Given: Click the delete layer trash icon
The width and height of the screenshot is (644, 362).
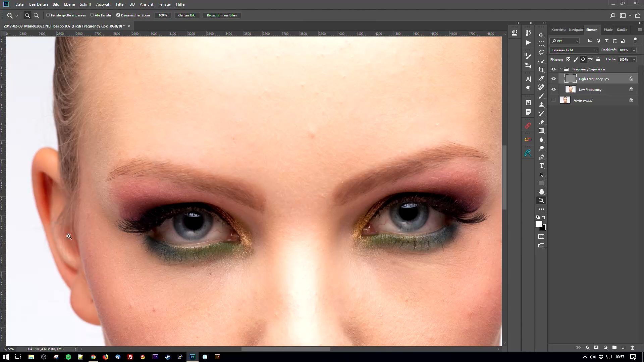Looking at the screenshot, I should tap(632, 348).
